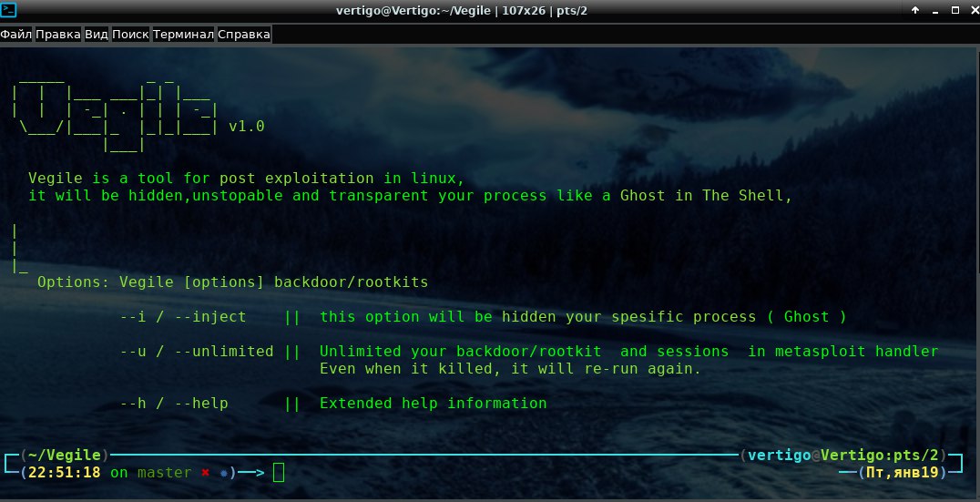The image size is (980, 502).
Task: Maximize the terminal window
Action: click(955, 10)
